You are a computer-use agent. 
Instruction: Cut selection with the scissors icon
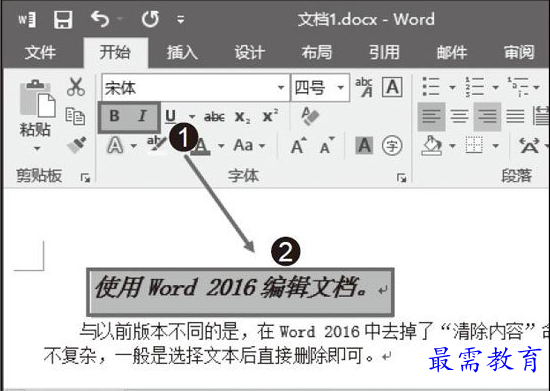pos(76,87)
